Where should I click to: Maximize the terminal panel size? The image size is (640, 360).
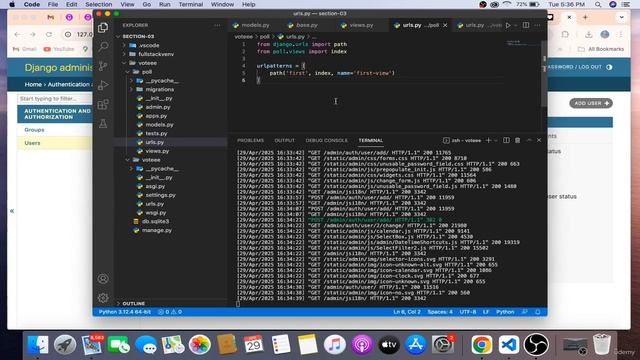click(529, 140)
